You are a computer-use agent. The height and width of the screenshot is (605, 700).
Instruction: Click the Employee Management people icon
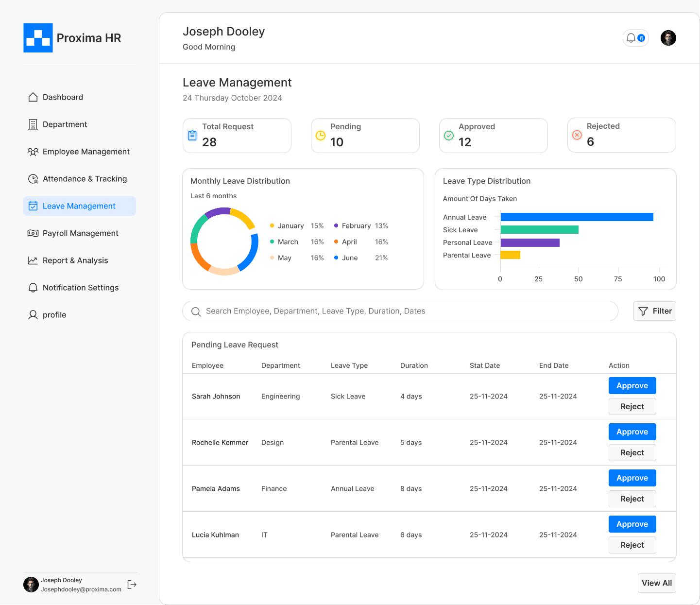(x=33, y=152)
